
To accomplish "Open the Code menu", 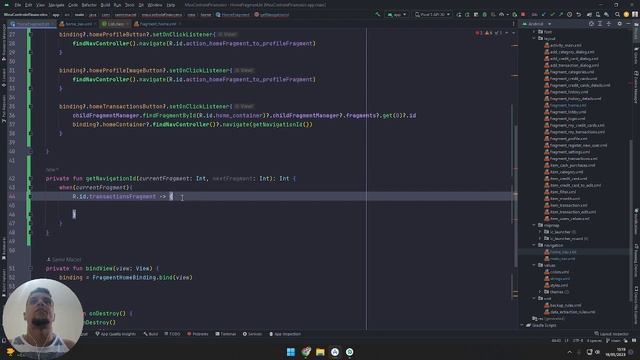I will (x=73, y=5).
